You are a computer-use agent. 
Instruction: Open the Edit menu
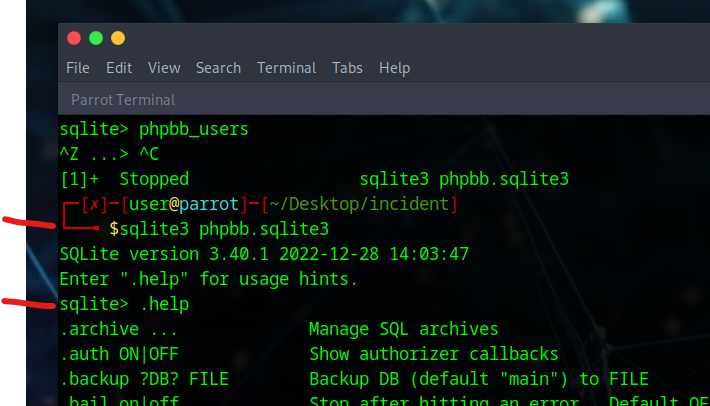[119, 68]
